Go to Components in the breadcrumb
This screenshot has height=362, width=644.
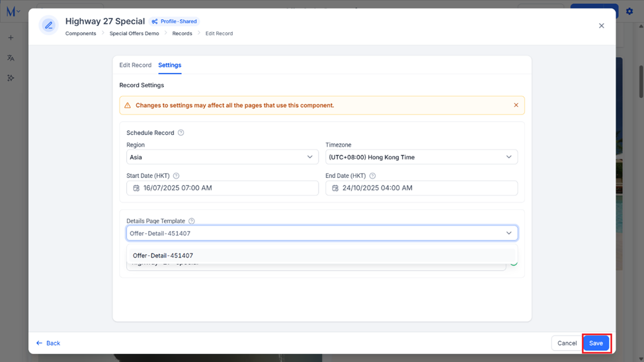coord(81,34)
